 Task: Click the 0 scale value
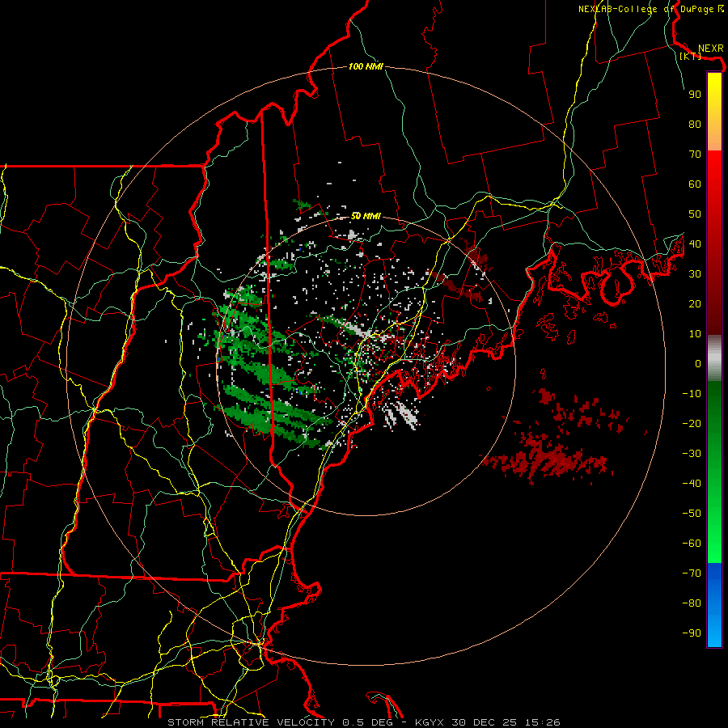click(698, 364)
